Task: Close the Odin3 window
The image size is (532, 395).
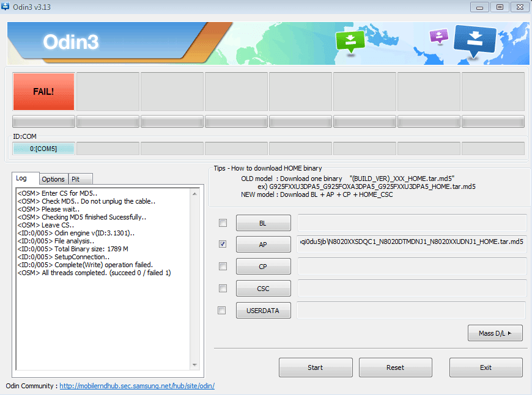Action: click(520, 7)
